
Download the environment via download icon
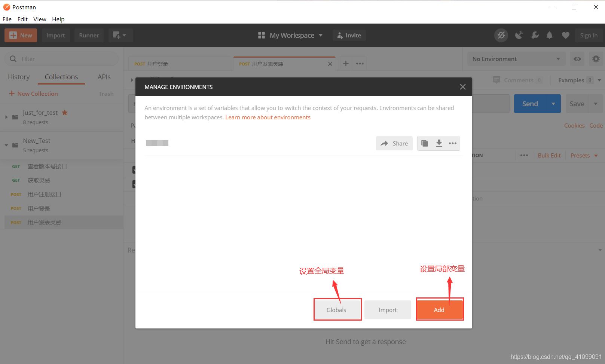(439, 143)
